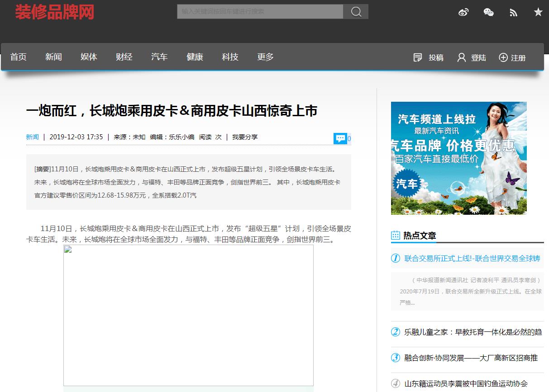The width and height of the screenshot is (549, 392).
Task: Click the number 2 ranking badge
Action: 396,332
